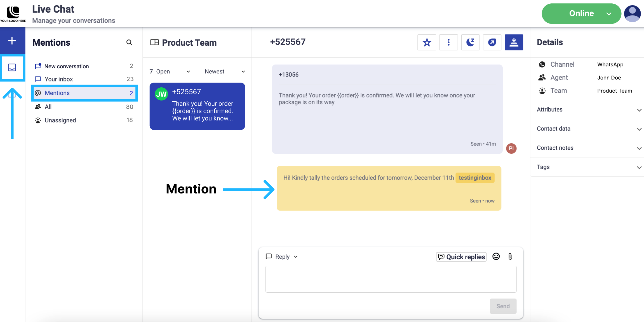Click the Quick replies button
644x322 pixels.
coord(461,257)
